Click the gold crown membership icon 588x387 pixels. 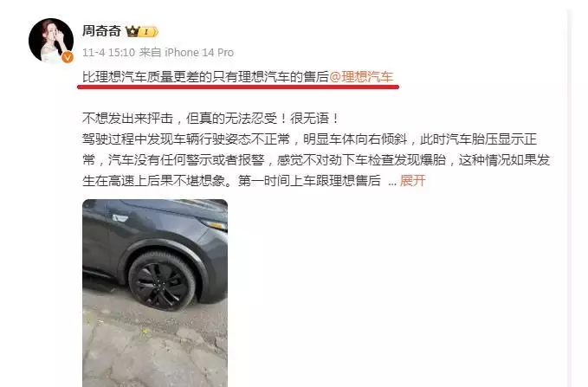pyautogui.click(x=132, y=31)
